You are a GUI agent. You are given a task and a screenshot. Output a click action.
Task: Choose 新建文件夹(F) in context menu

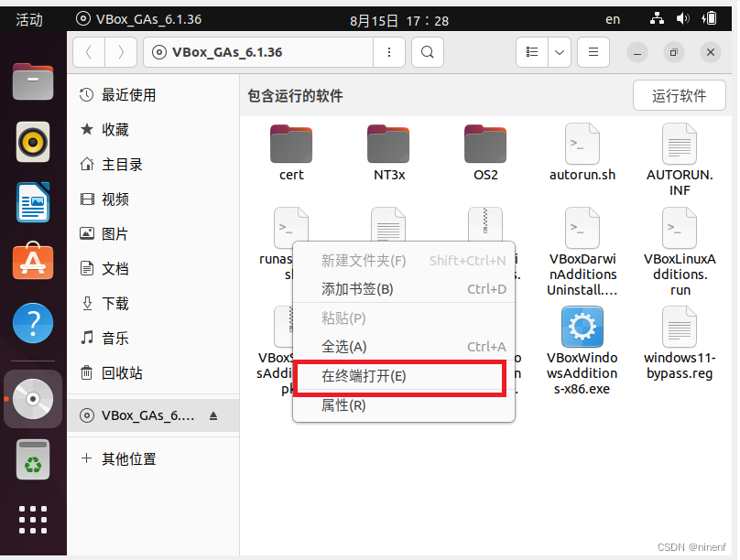(x=404, y=260)
